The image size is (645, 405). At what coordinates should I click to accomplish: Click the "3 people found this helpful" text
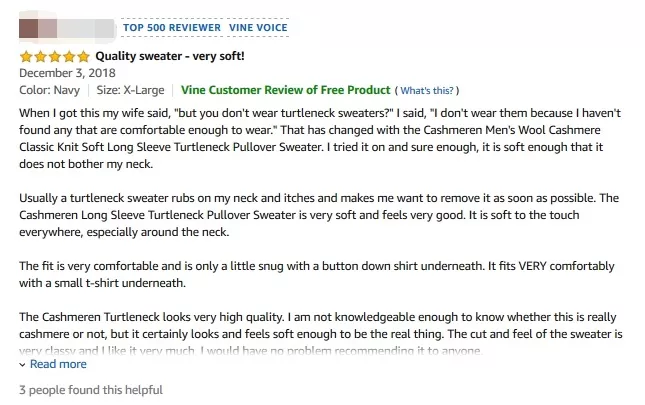90,390
